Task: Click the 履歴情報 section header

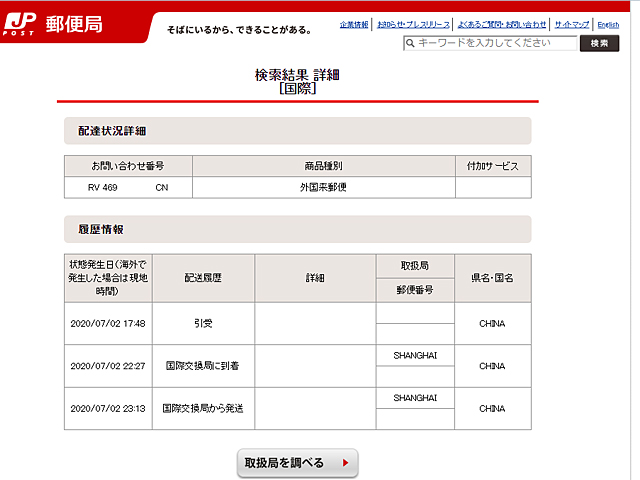Action: pos(101,229)
